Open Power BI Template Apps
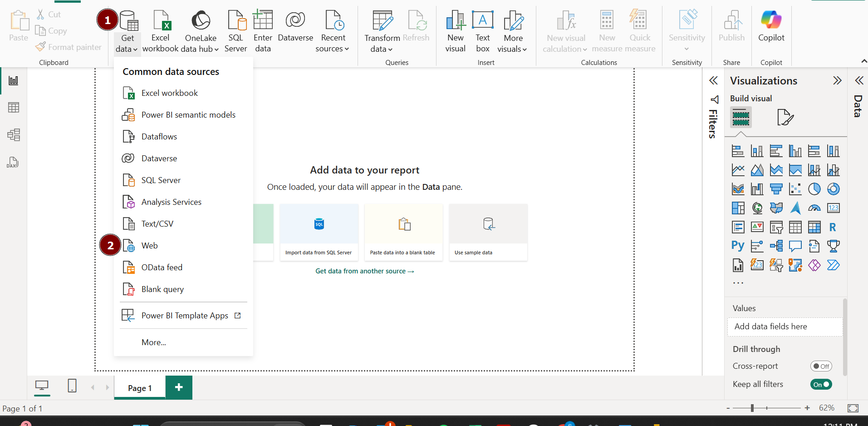The height and width of the screenshot is (426, 868). (183, 316)
